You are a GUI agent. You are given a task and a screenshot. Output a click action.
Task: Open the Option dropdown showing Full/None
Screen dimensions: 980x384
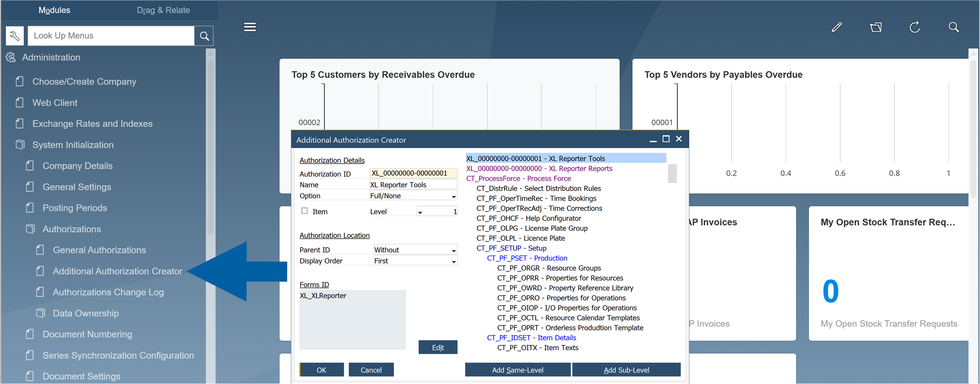[x=453, y=195]
